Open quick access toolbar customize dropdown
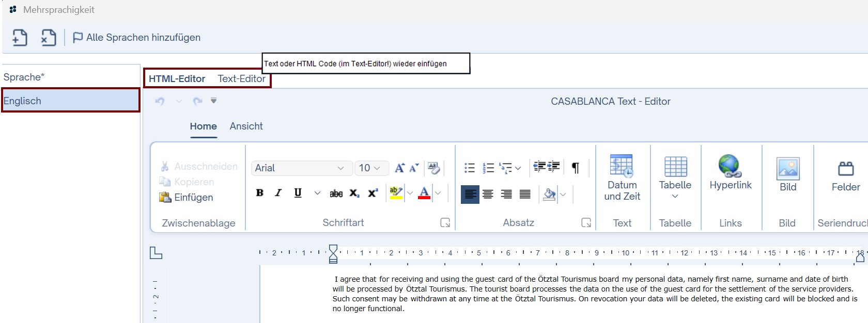The width and height of the screenshot is (868, 323). 213,101
